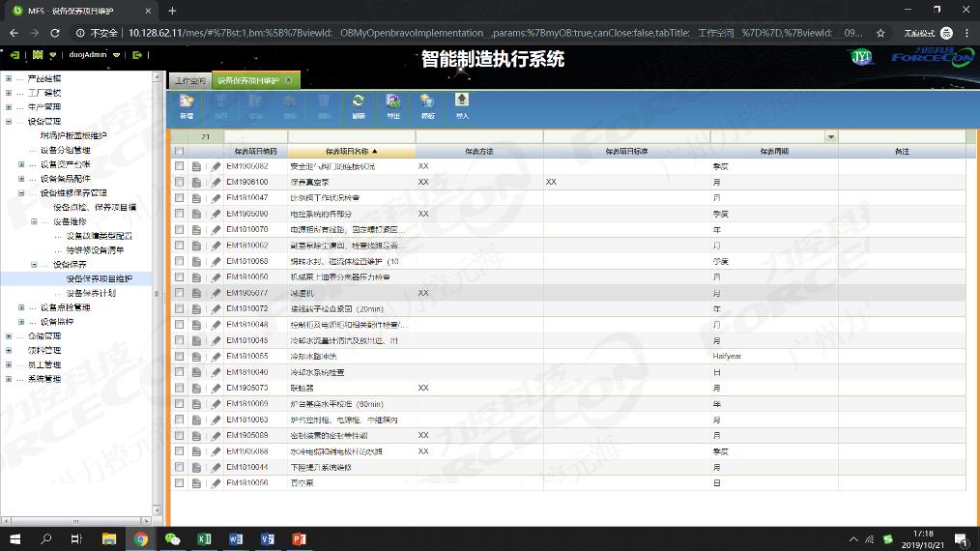Check the box for row EM1906077
The height and width of the screenshot is (551, 980).
coord(180,293)
